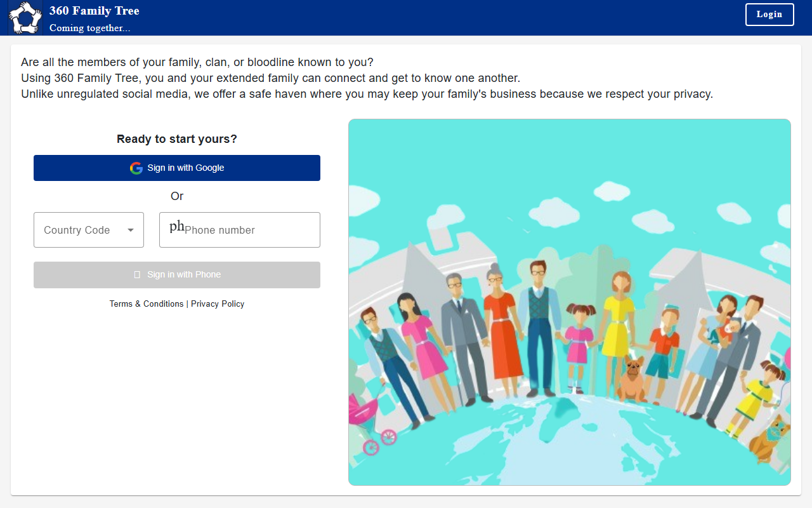Click the Country Code dropdown arrow

(131, 230)
